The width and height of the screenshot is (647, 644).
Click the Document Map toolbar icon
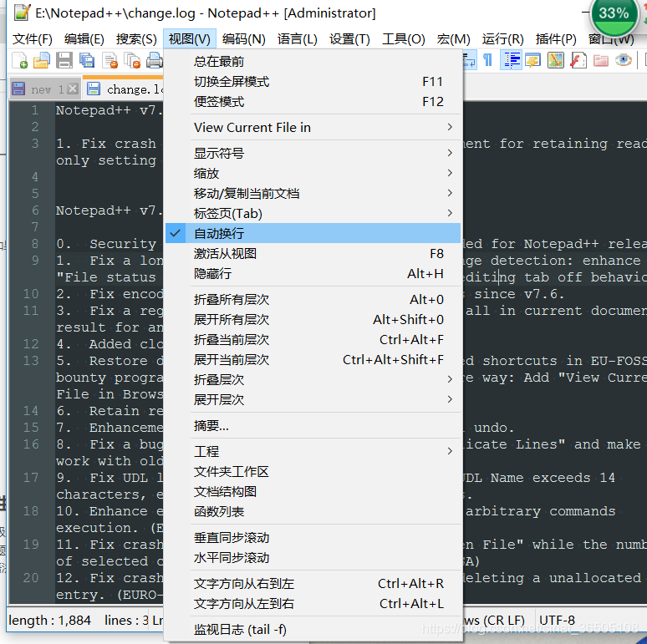(555, 60)
